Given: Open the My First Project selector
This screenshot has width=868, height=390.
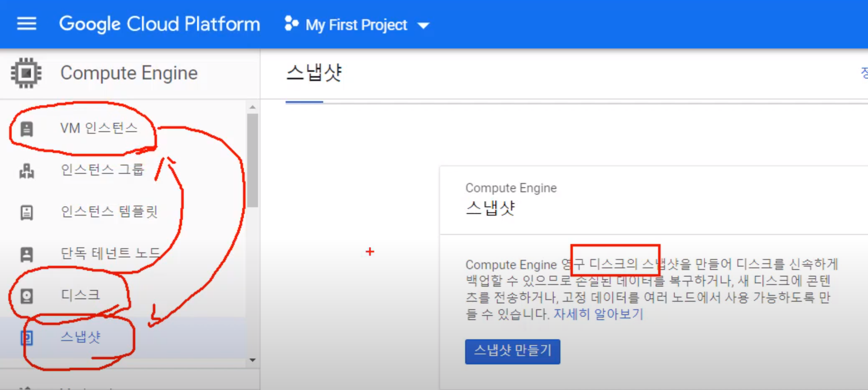Looking at the screenshot, I should [x=357, y=25].
